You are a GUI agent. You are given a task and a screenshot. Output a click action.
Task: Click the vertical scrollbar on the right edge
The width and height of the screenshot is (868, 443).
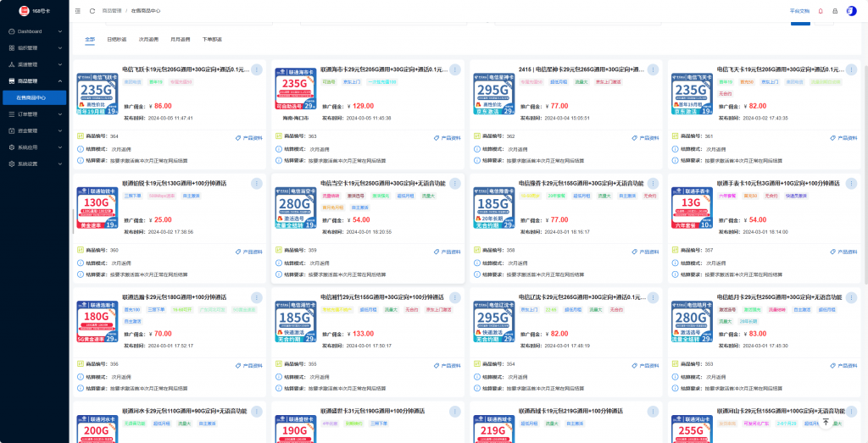[865, 169]
